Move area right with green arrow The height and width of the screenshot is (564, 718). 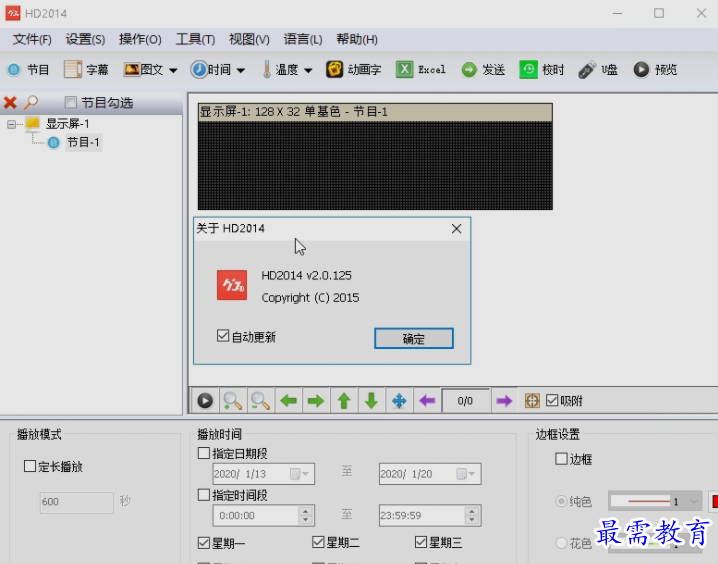pos(316,401)
